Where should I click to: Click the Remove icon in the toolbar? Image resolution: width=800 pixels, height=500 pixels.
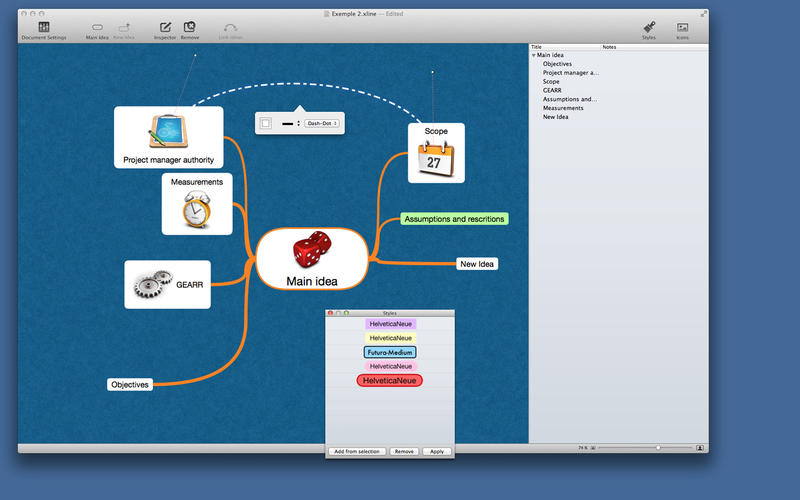[190, 27]
